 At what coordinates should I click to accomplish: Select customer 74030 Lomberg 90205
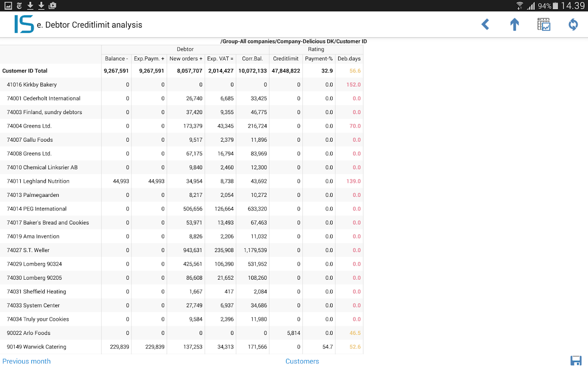(181, 278)
